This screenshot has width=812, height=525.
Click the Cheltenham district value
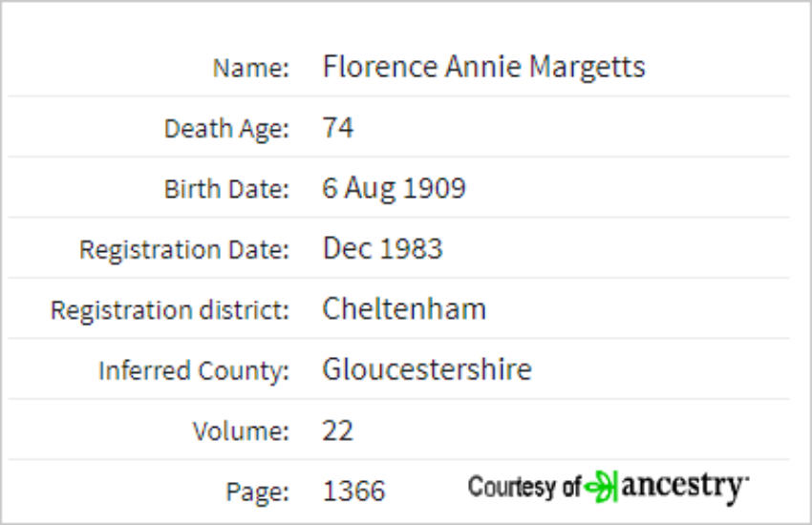click(x=404, y=308)
